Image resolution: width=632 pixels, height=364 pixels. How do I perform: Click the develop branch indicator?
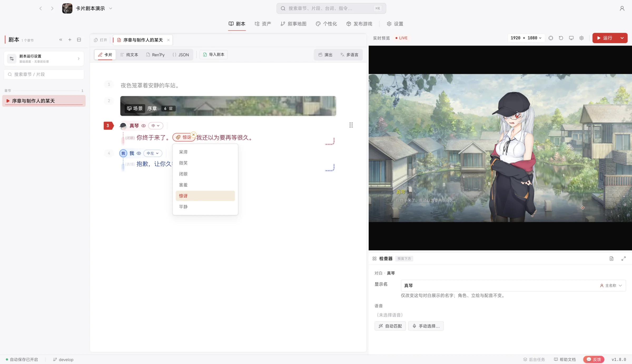63,360
